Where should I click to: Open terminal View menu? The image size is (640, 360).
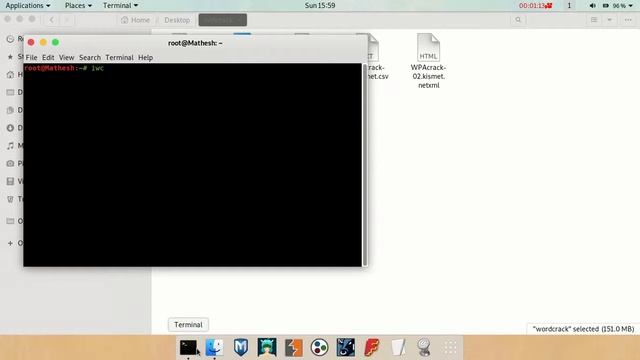point(67,58)
